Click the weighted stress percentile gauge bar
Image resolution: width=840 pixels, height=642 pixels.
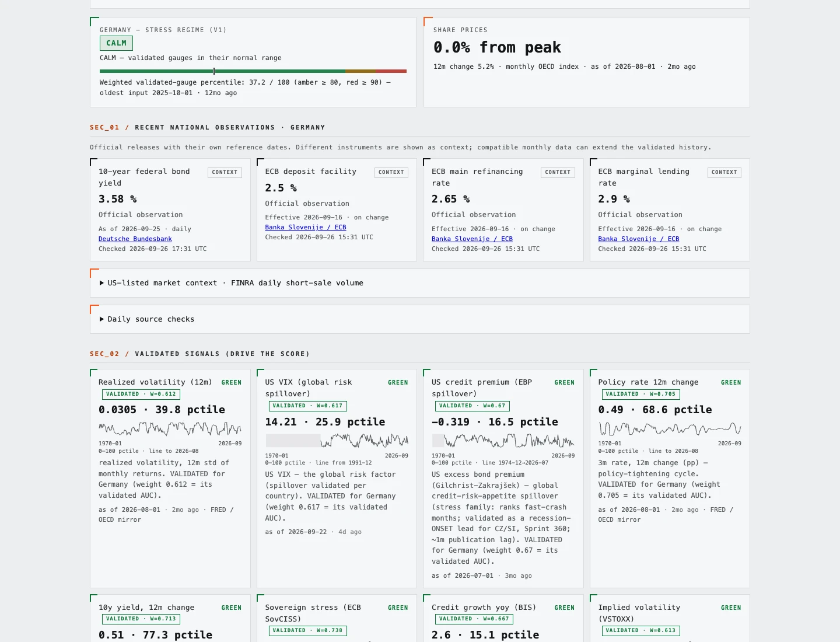click(253, 71)
